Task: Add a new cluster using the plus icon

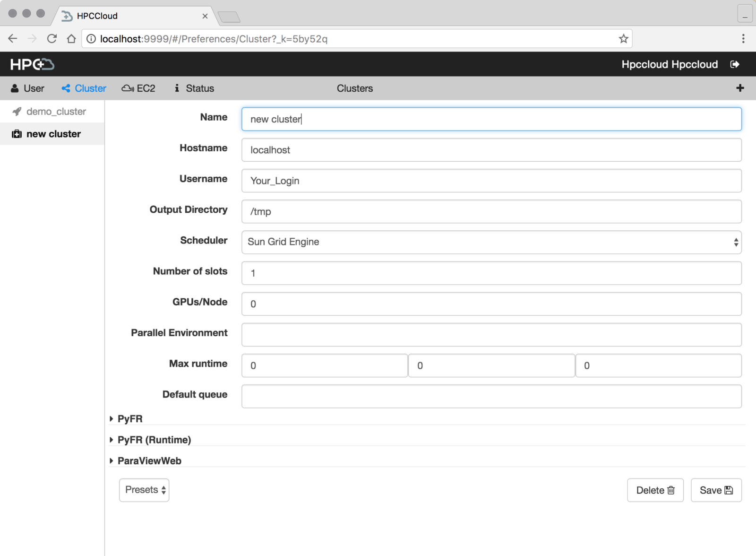Action: (739, 88)
